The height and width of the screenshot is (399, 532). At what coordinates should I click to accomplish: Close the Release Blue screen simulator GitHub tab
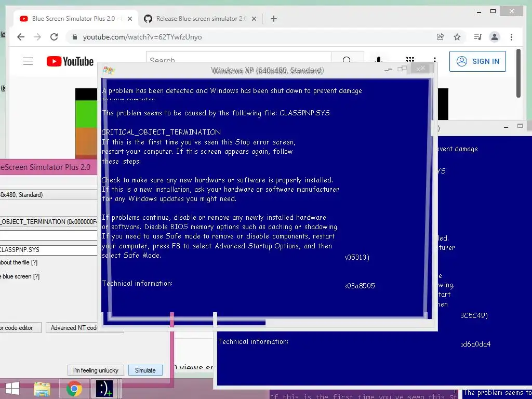coord(254,19)
